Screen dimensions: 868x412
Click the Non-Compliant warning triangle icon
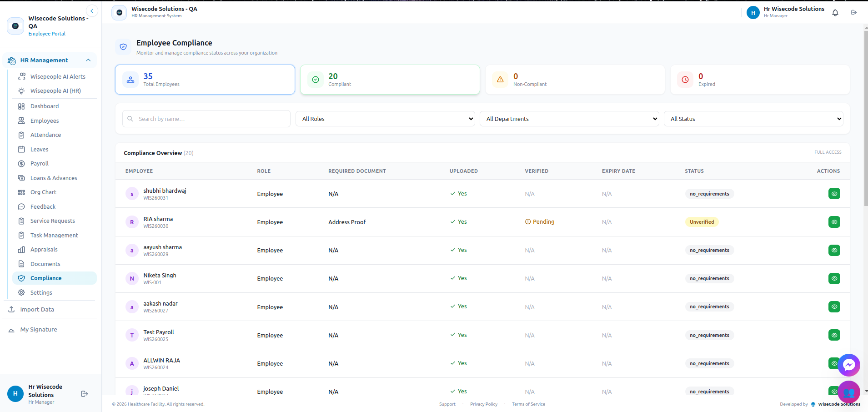pos(500,80)
